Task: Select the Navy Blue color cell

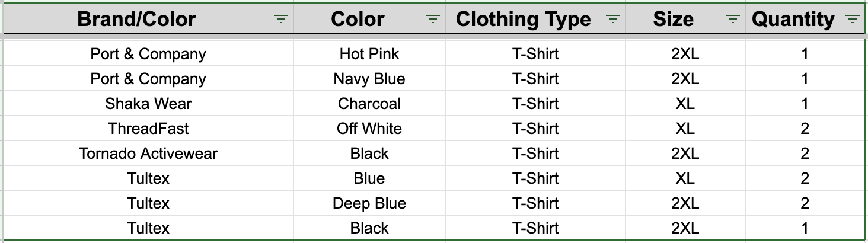Action: pos(369,79)
